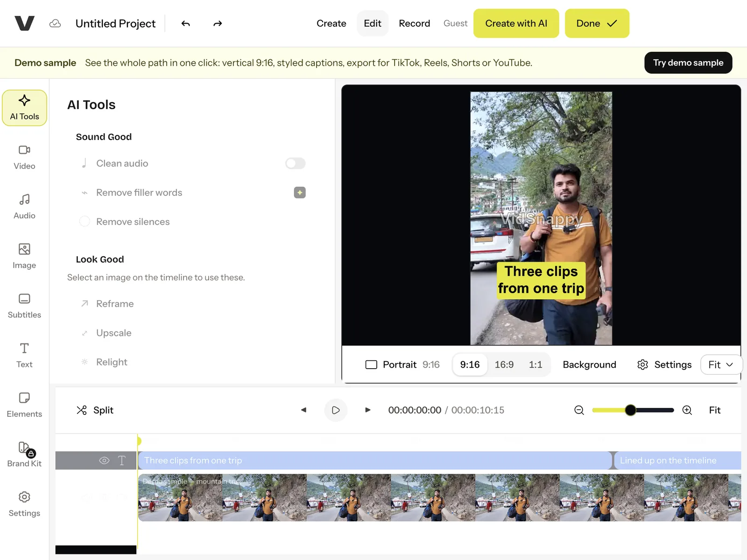Screen dimensions: 747x560
Task: Select the 'Lined up on the timeline' clip
Action: pyautogui.click(x=677, y=461)
